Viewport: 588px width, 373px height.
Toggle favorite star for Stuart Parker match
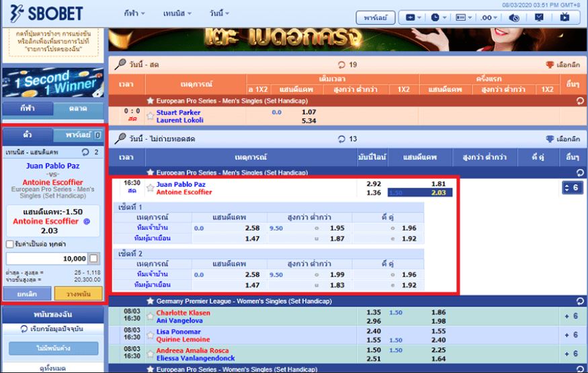151,116
